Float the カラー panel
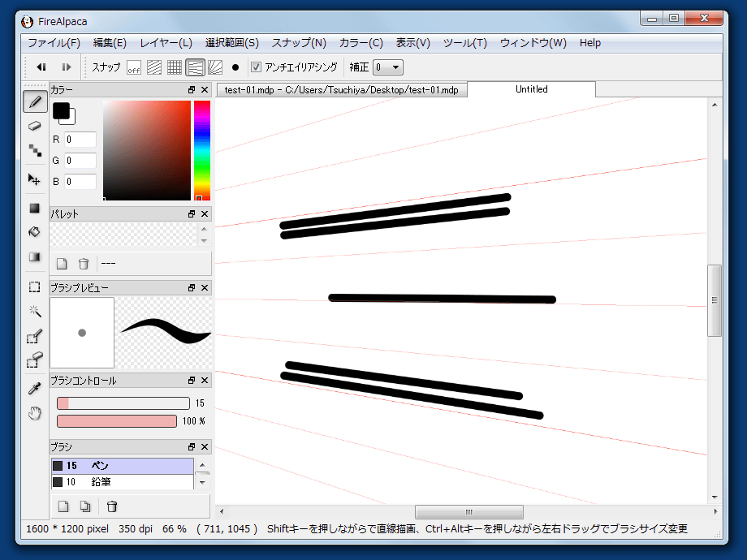This screenshot has width=747, height=560. (x=192, y=90)
